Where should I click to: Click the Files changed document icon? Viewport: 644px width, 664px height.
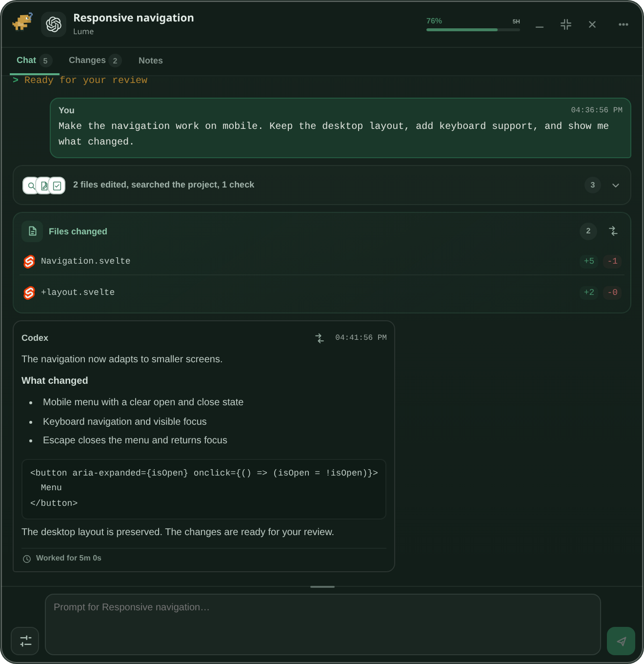coord(32,231)
